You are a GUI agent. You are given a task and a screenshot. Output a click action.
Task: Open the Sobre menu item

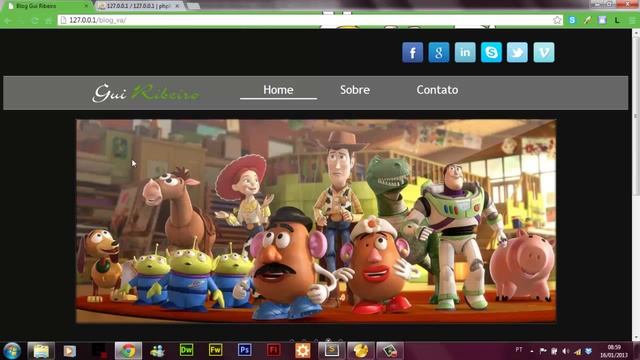pyautogui.click(x=355, y=90)
